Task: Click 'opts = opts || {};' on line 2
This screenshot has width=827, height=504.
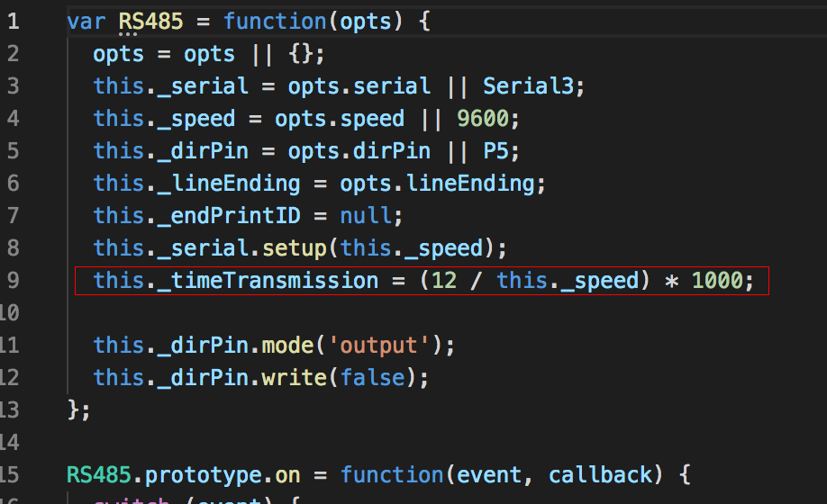Action: [x=209, y=54]
